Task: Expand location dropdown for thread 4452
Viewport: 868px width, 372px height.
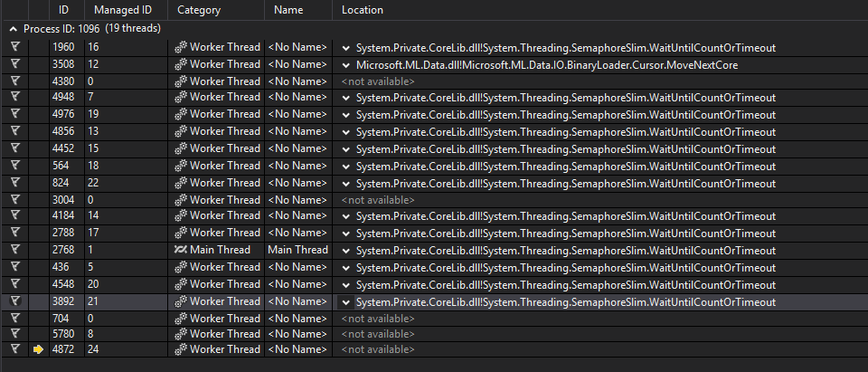Action: click(x=346, y=149)
